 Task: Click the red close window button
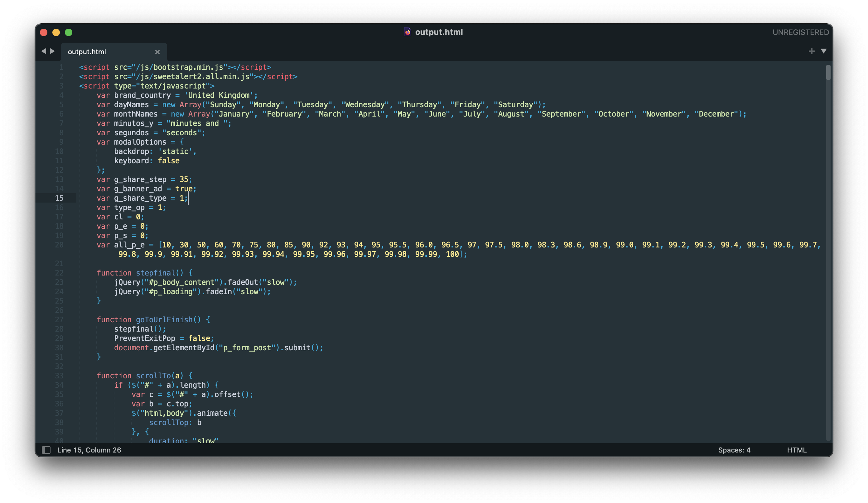coord(44,32)
